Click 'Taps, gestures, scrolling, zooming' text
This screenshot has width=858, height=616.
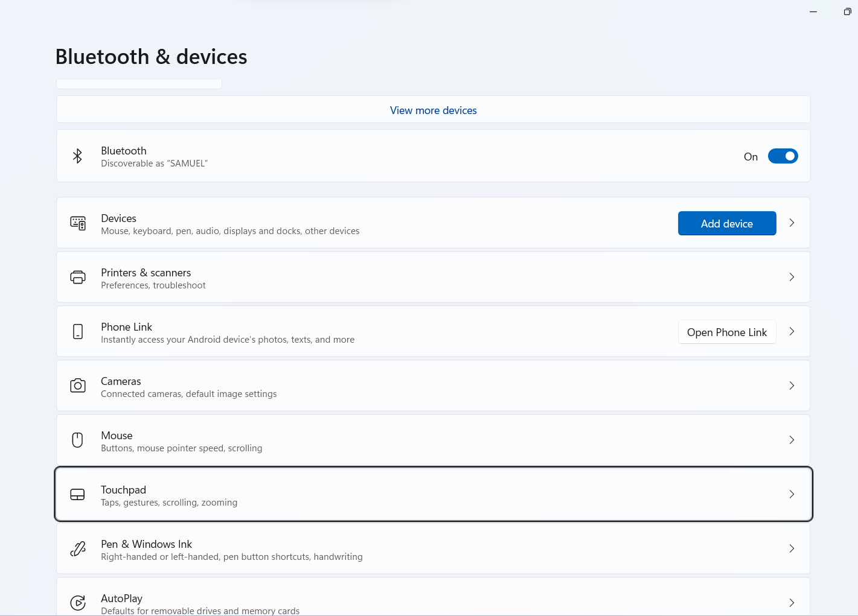[x=169, y=503]
